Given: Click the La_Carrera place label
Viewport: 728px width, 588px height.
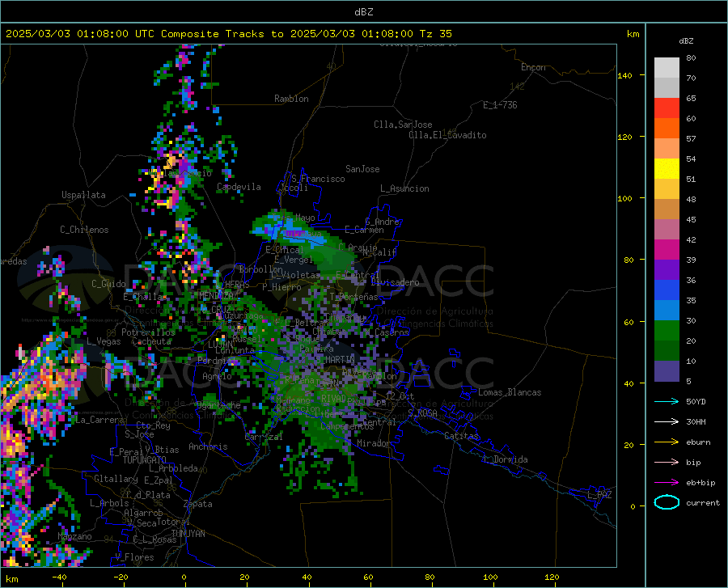Looking at the screenshot, I should (99, 420).
